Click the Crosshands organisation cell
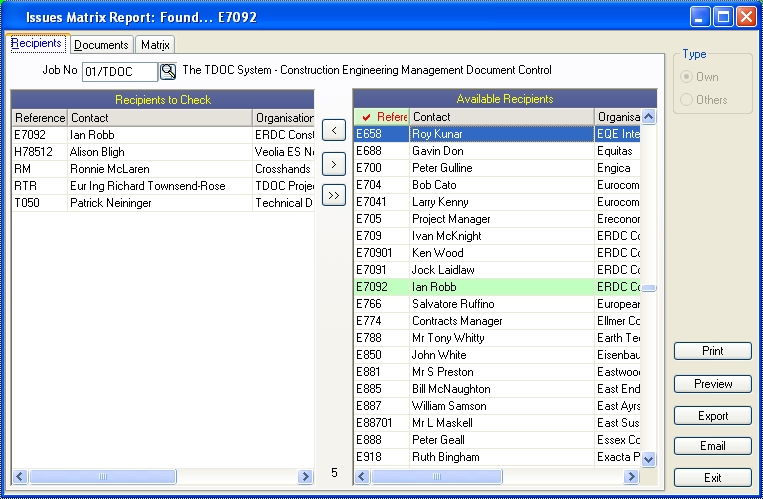Screen dimensions: 763x499 click(x=284, y=169)
